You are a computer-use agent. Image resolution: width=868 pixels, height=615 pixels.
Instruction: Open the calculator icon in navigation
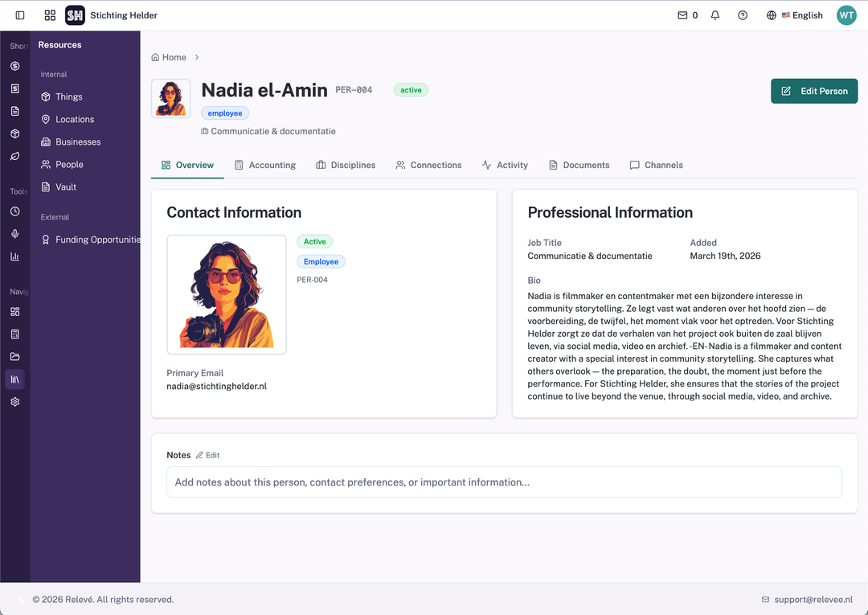[14, 334]
